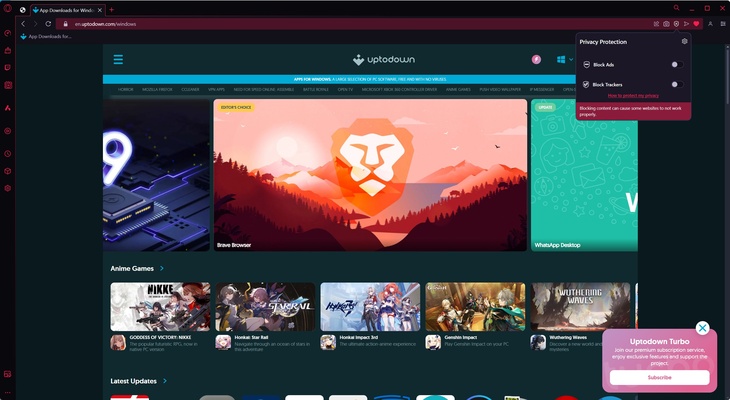Open the Genshin Impact title link
The height and width of the screenshot is (400, 730).
[x=460, y=337]
